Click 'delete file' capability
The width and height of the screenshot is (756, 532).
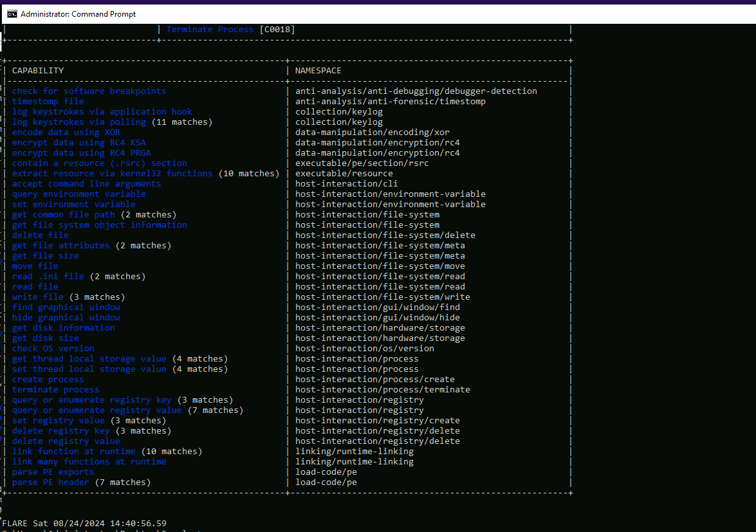pos(41,235)
